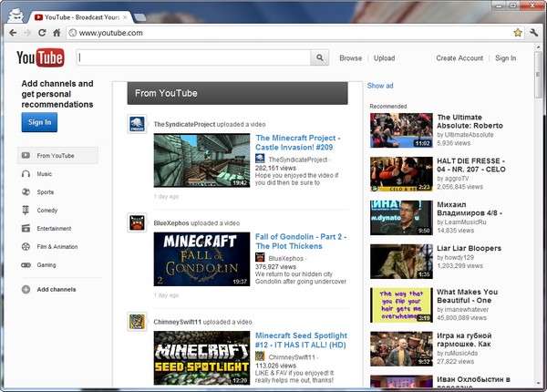Click the Gaming controller icon
The image size is (547, 392).
[x=26, y=264]
